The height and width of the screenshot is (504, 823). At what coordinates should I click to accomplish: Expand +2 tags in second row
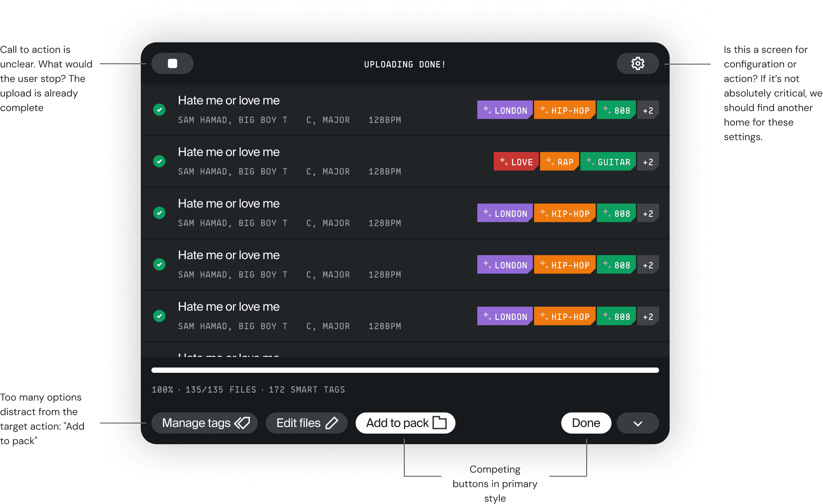click(x=647, y=162)
